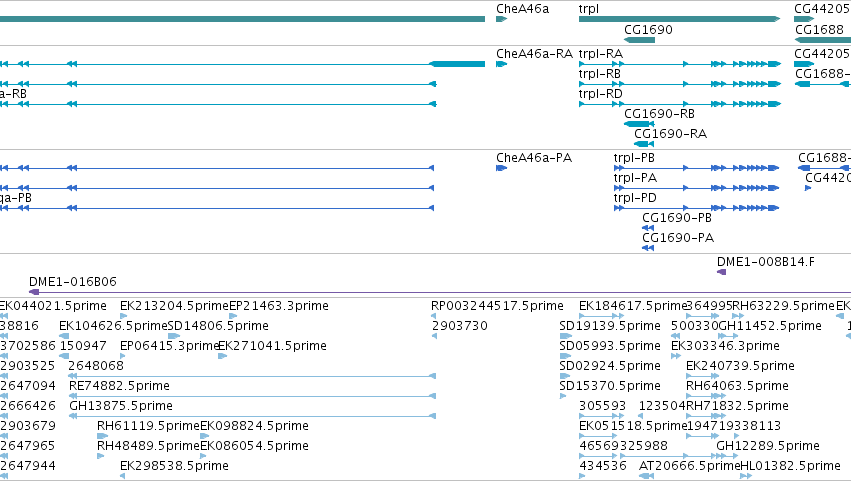Viewport: 851px width, 481px height.
Task: Select the 2647094 feature label
Action: (x=28, y=386)
